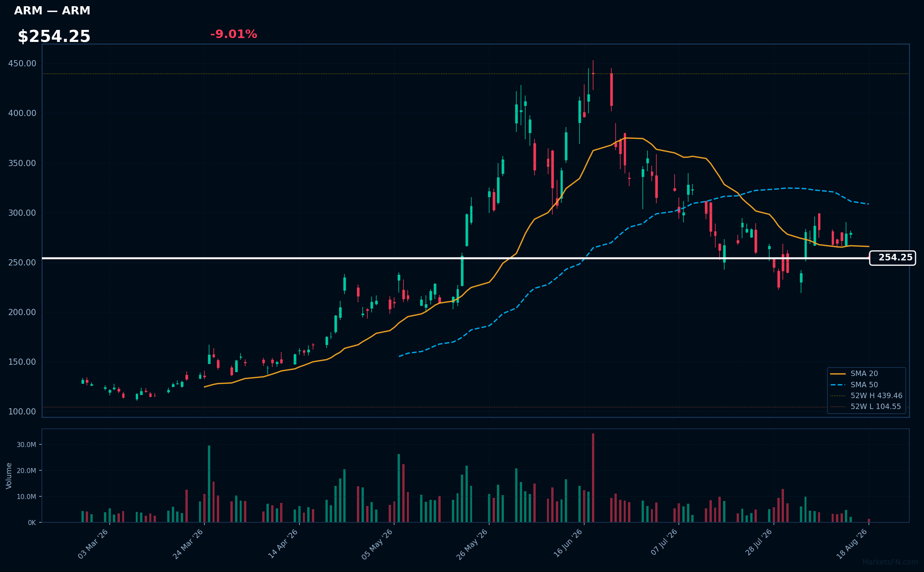The width and height of the screenshot is (924, 572).
Task: Click the "250.00" price axis label
Action: [x=22, y=262]
